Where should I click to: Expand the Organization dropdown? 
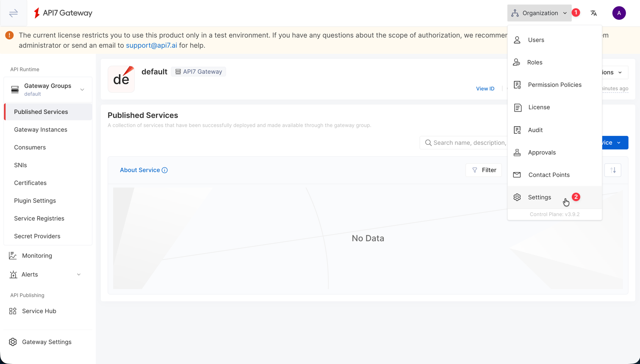(539, 13)
